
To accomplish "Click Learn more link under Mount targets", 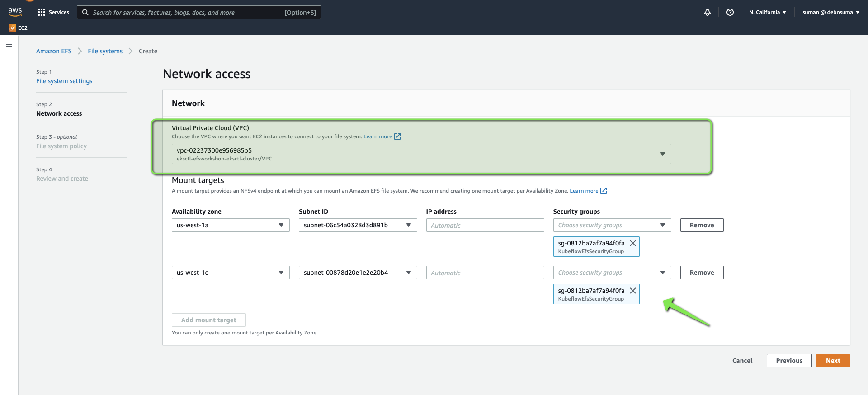I will (584, 191).
